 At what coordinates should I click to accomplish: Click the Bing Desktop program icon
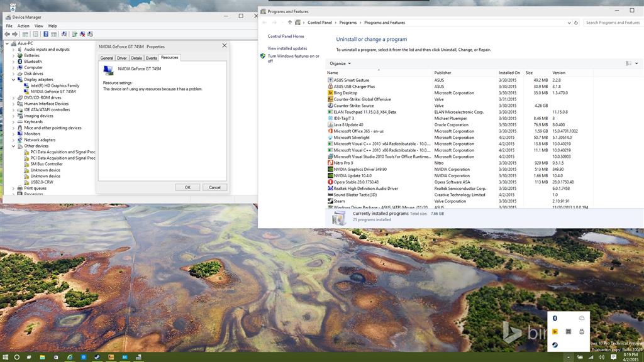click(330, 93)
